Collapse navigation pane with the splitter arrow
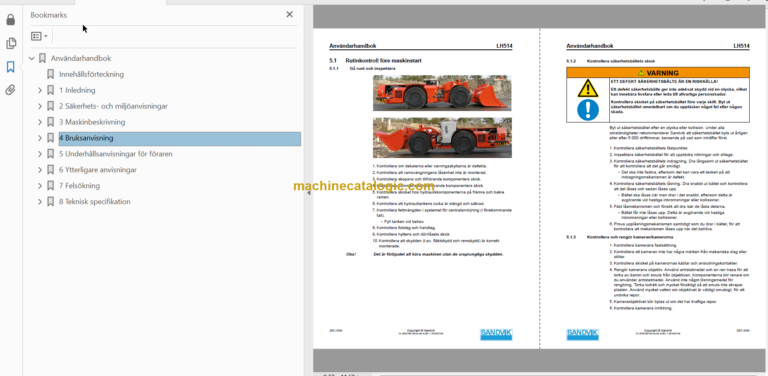Image resolution: width=768 pixels, height=376 pixels. [x=309, y=193]
